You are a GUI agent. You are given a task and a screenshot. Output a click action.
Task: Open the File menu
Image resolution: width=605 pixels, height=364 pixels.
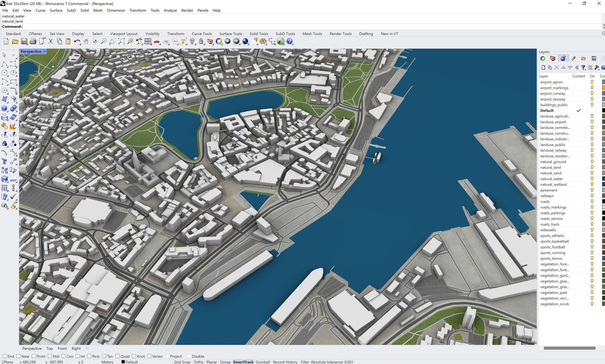(x=5, y=10)
